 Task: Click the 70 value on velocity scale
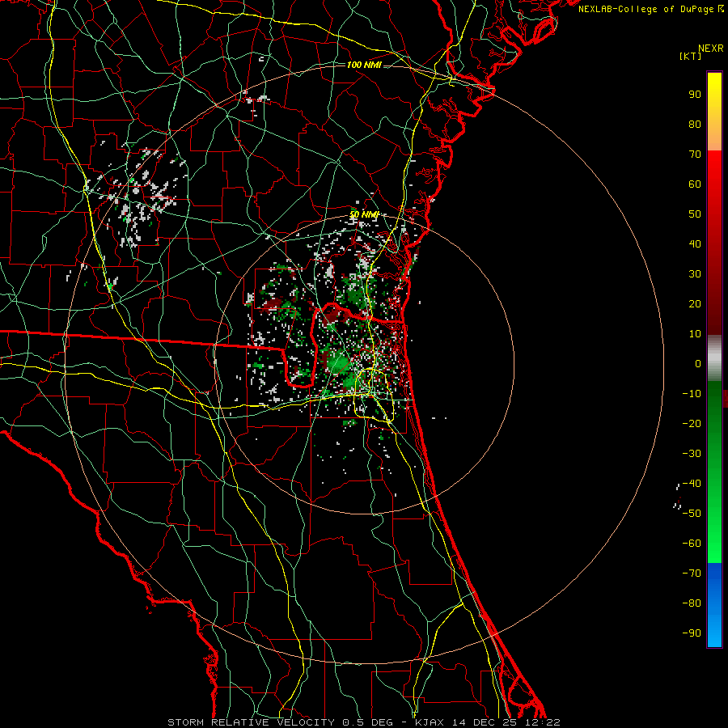coord(695,154)
